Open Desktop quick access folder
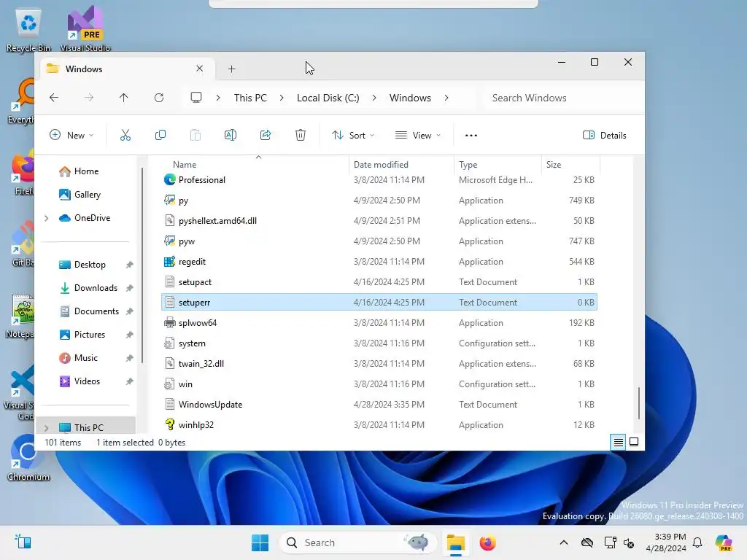This screenshot has width=747, height=560. tap(88, 265)
